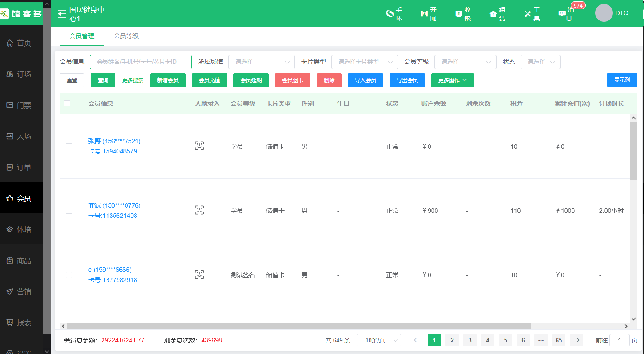Viewport: 644px width, 354px height.
Task: Click the 新增会员 add member button
Action: (x=167, y=80)
